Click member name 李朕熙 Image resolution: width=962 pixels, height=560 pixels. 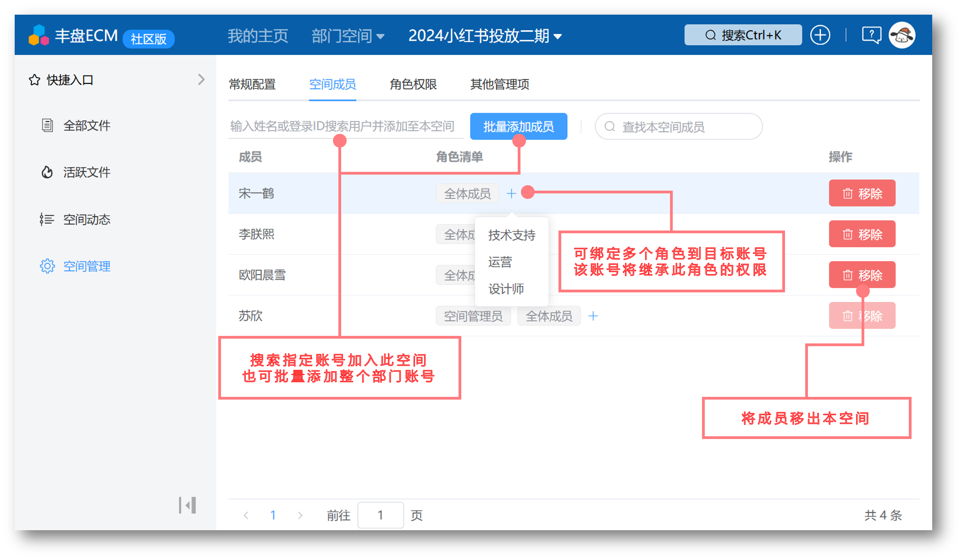click(256, 234)
